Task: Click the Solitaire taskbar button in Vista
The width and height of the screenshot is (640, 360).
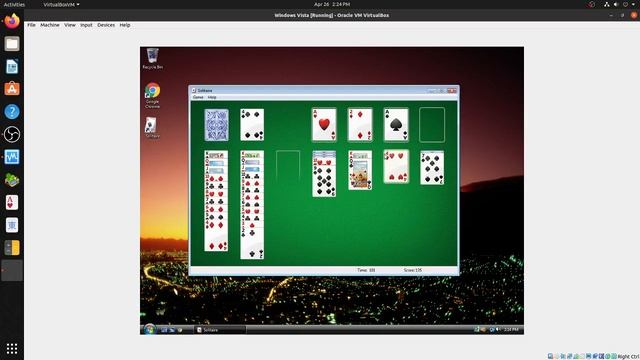Action: pos(220,330)
